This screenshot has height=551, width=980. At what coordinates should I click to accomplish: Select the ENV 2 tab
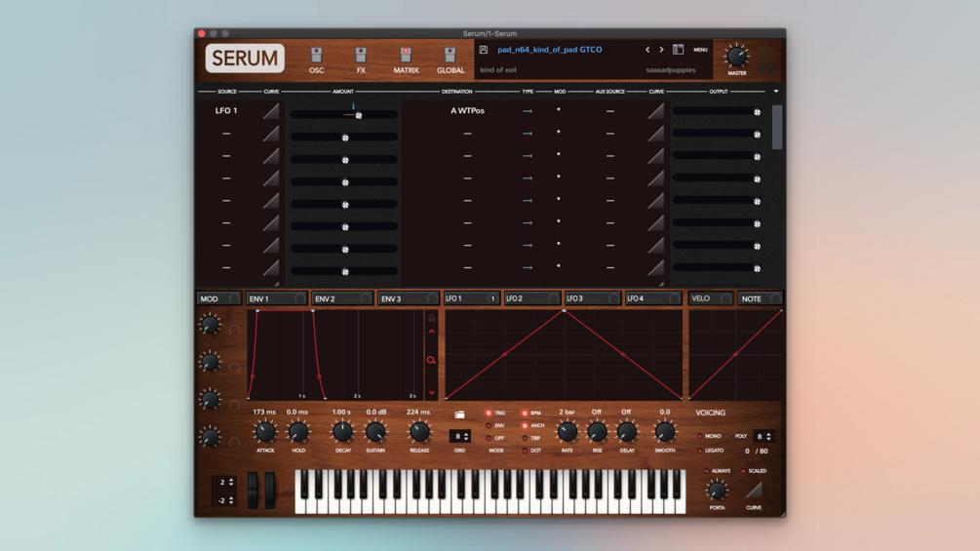342,298
